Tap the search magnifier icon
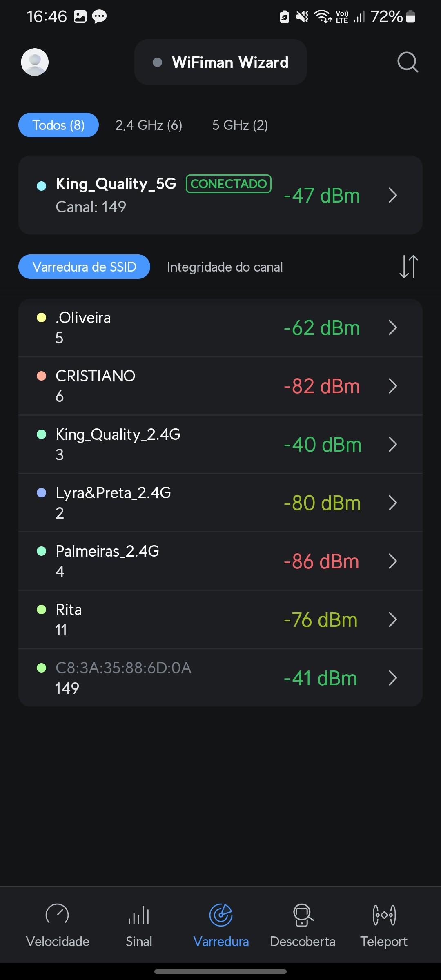Viewport: 441px width, 980px height. coord(408,62)
